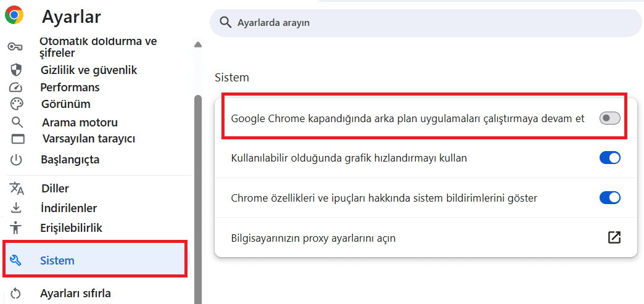Go to İndirilenler settings

[x=69, y=208]
